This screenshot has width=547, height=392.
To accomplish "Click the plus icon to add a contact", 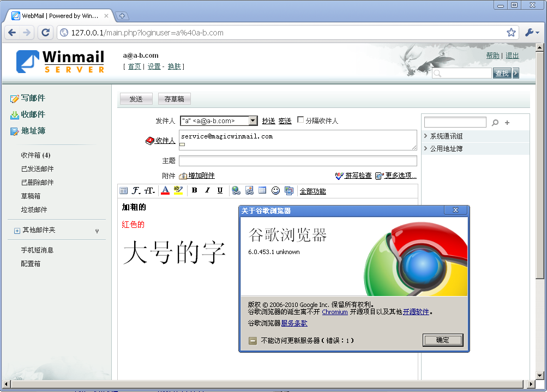I will 507,123.
